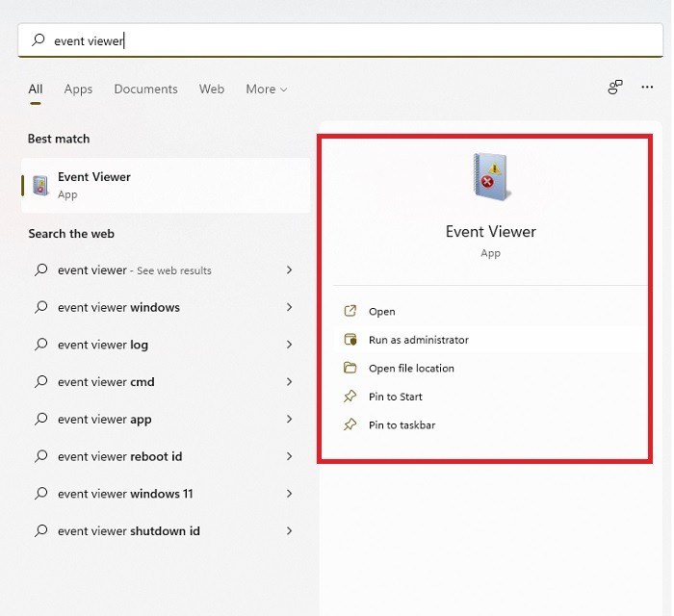Open 'event viewer shutdown id' suggestion
674x616 pixels.
click(166, 531)
